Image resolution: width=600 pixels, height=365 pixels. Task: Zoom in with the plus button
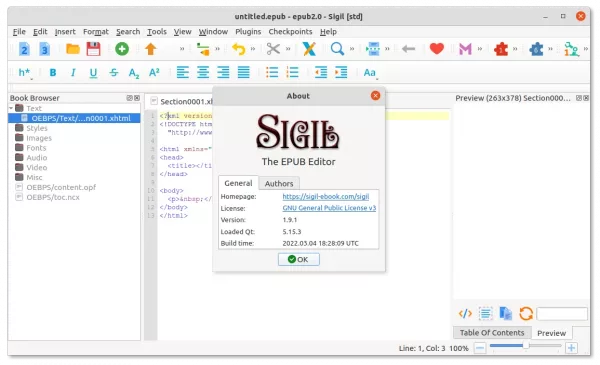pyautogui.click(x=571, y=348)
